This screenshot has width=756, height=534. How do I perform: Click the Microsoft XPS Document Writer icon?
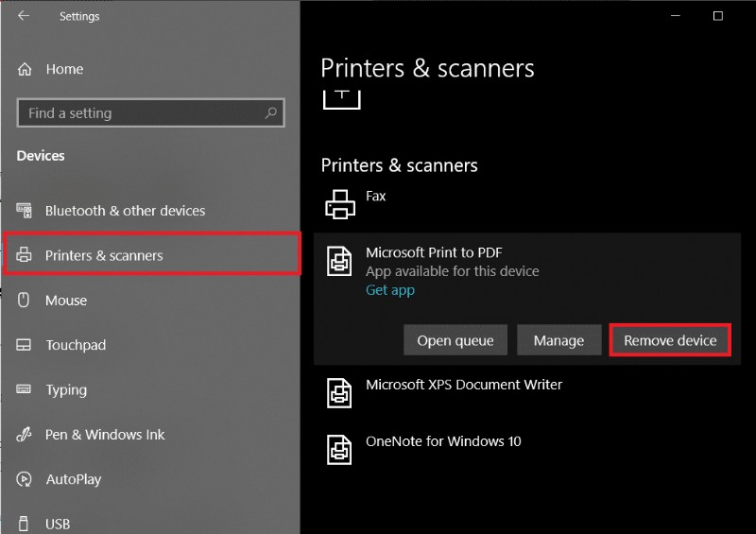pyautogui.click(x=339, y=392)
